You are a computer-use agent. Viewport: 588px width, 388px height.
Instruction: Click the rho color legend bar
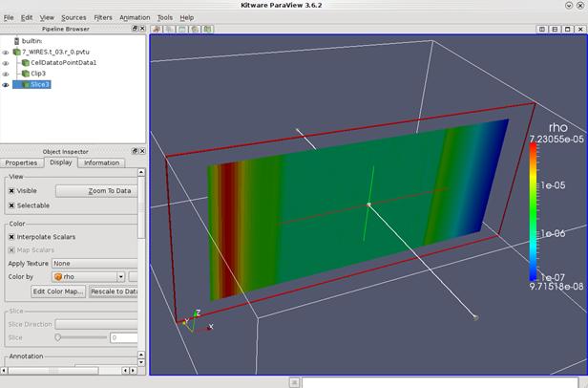(x=533, y=211)
